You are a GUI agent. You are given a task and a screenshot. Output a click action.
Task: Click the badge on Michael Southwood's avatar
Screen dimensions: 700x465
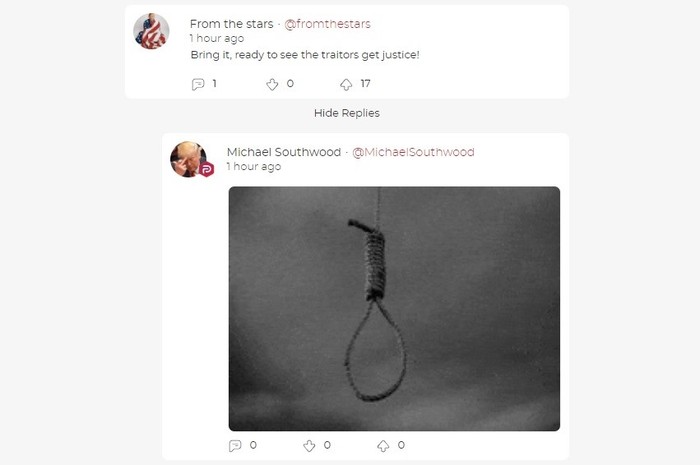(x=206, y=170)
